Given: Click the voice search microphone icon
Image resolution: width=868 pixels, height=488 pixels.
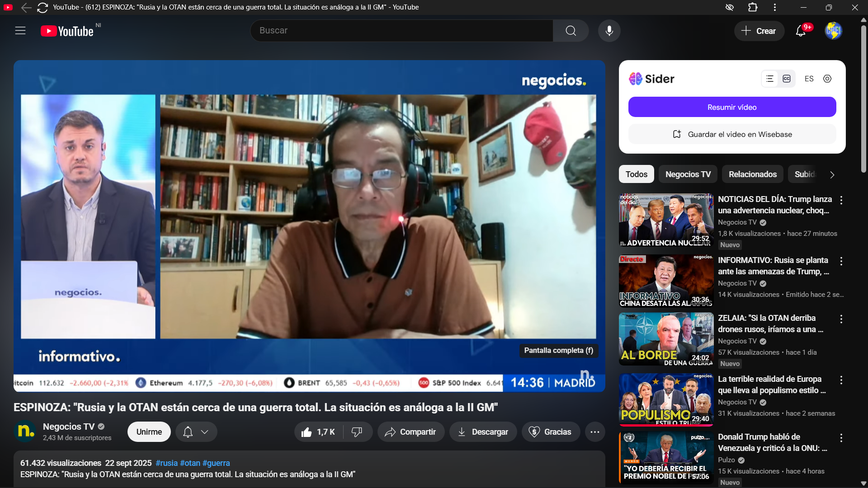Looking at the screenshot, I should tap(609, 31).
